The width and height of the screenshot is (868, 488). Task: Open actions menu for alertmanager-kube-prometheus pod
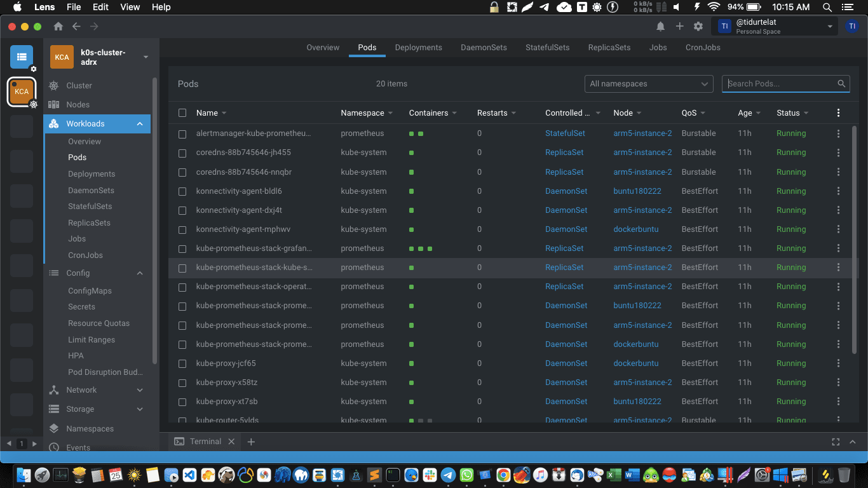(838, 133)
